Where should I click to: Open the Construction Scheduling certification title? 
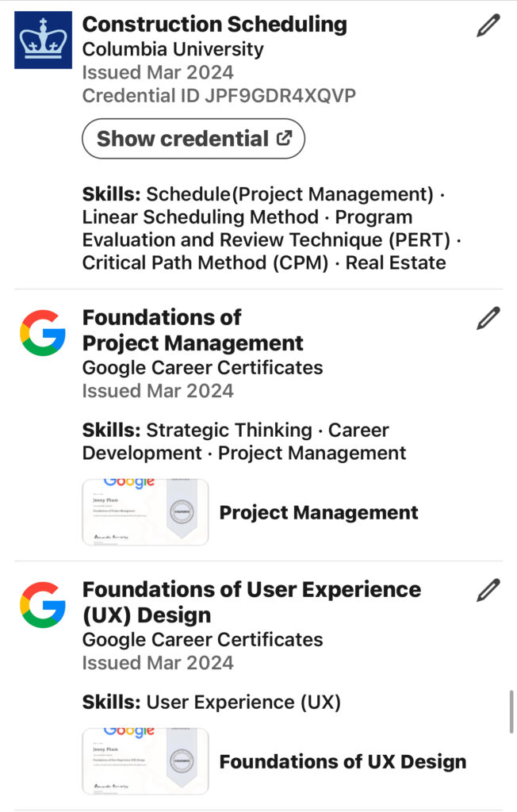point(214,25)
